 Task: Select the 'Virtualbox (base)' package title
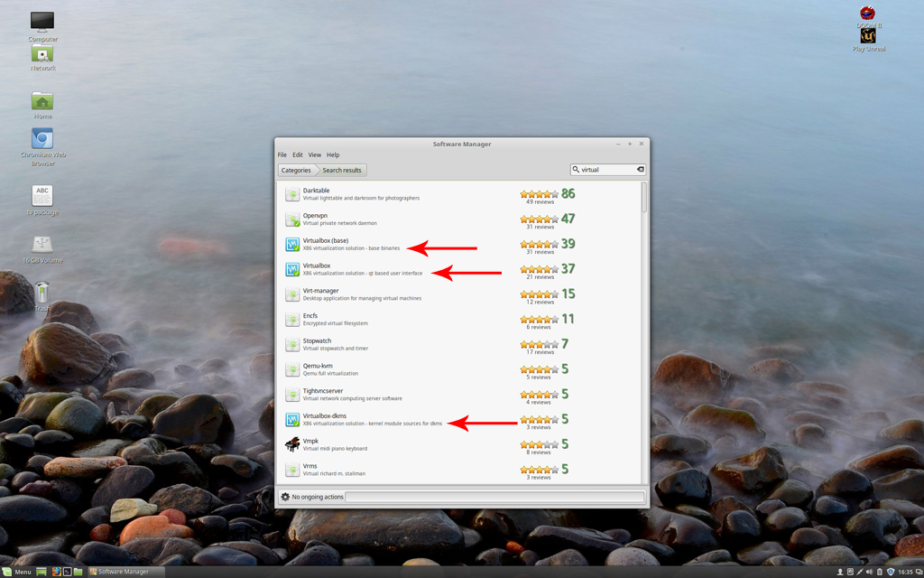[325, 240]
